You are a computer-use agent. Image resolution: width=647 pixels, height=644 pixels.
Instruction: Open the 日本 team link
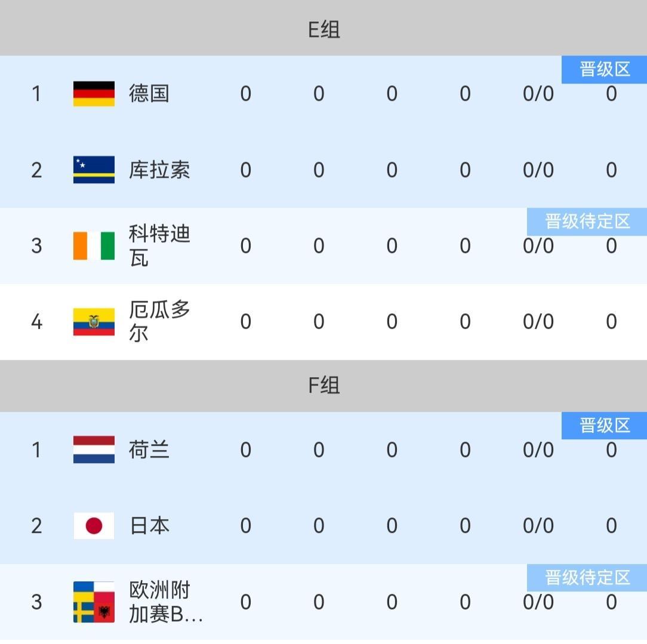149,526
